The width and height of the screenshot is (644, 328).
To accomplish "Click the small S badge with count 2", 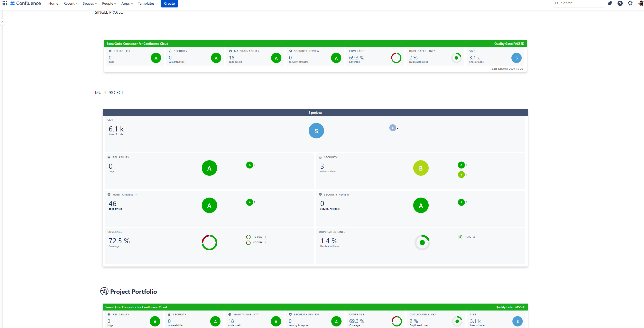I will pyautogui.click(x=393, y=128).
